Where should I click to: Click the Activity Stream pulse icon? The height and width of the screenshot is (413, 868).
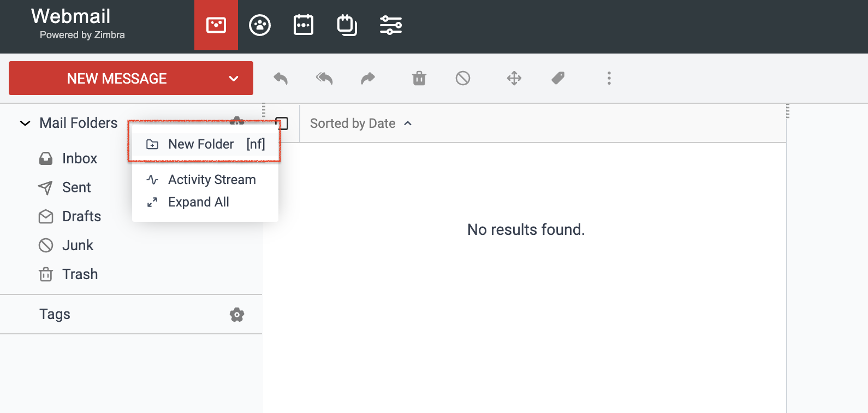pyautogui.click(x=152, y=180)
